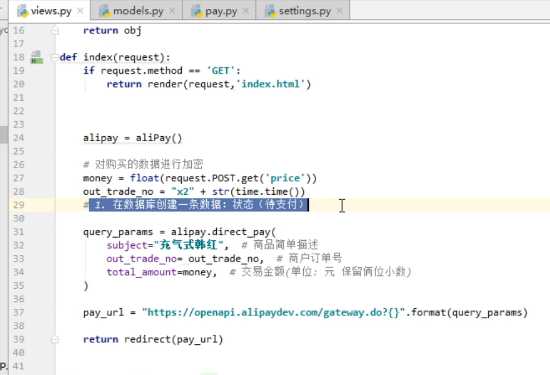Click the Python file icon on pay.py tab

coord(197,12)
